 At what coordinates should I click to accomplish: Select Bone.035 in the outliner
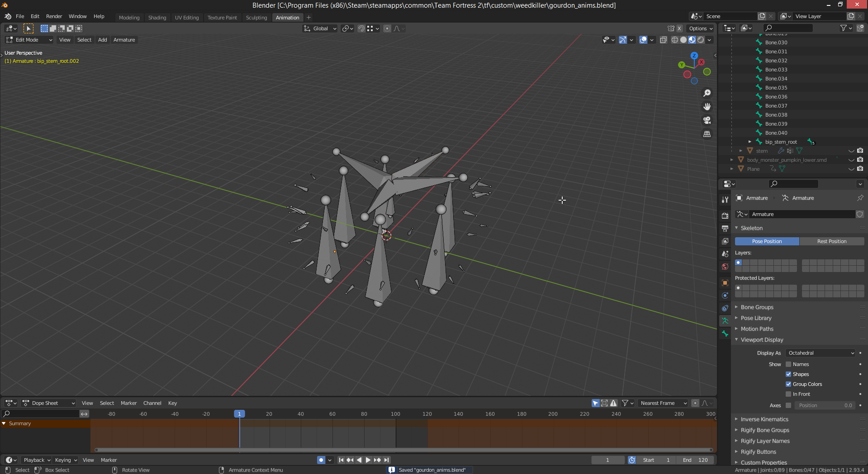pyautogui.click(x=776, y=88)
